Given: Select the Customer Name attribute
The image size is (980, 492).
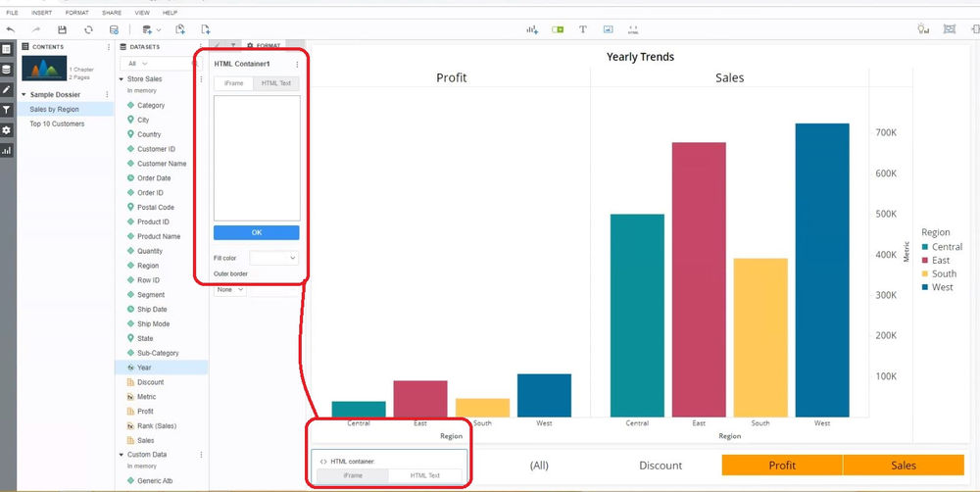Looking at the screenshot, I should 162,163.
